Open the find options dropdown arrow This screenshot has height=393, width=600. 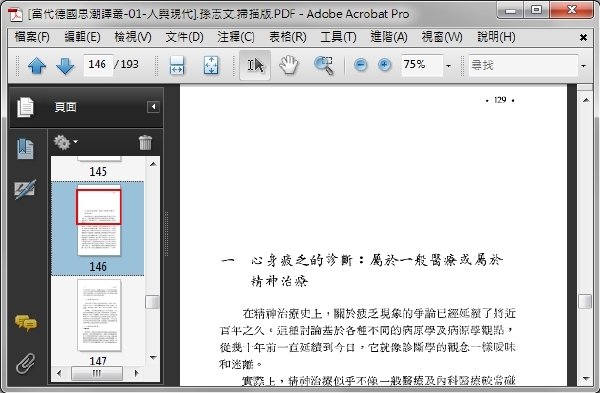click(x=583, y=66)
